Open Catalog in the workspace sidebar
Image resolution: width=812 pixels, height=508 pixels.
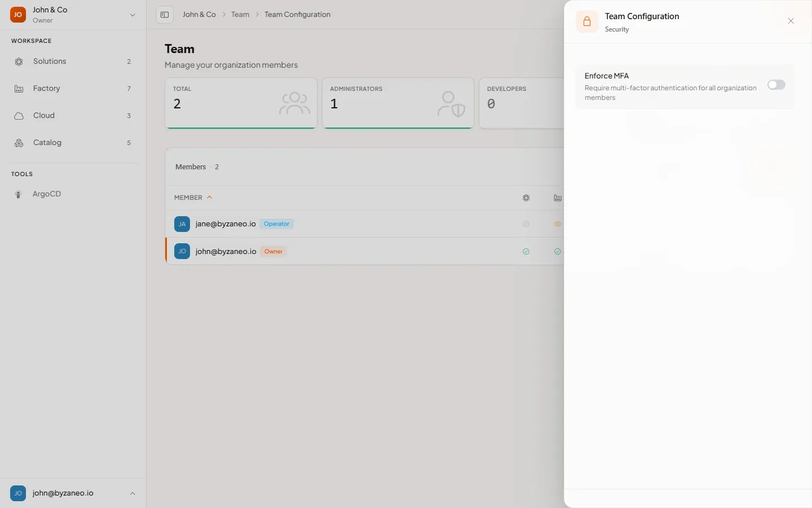(x=73, y=143)
